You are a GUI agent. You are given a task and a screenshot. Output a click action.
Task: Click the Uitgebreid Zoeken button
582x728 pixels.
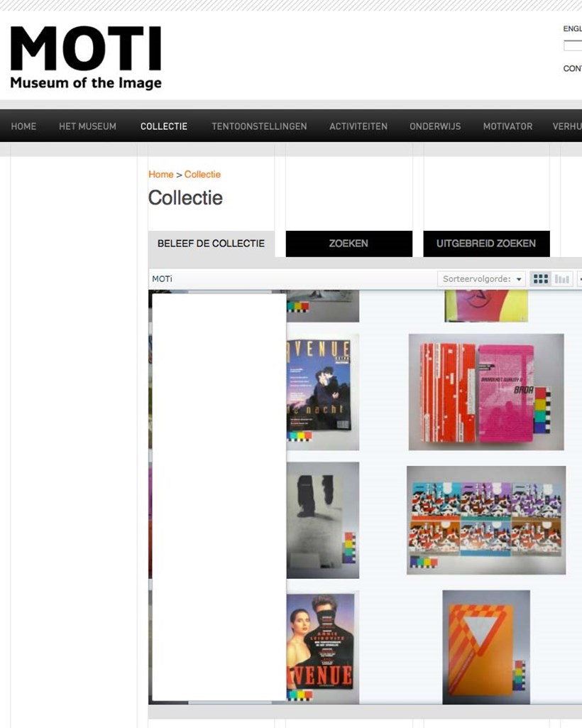click(486, 244)
